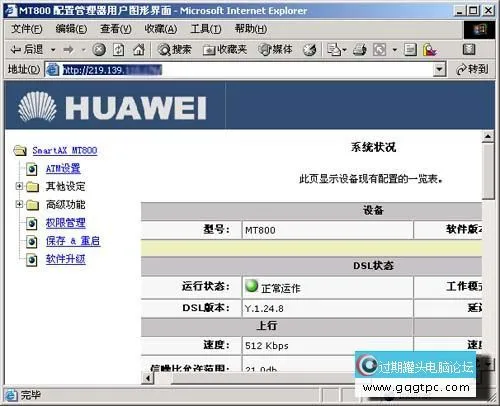Stop page loading with the Stop icon
This screenshot has width=500, height=406.
coord(99,50)
